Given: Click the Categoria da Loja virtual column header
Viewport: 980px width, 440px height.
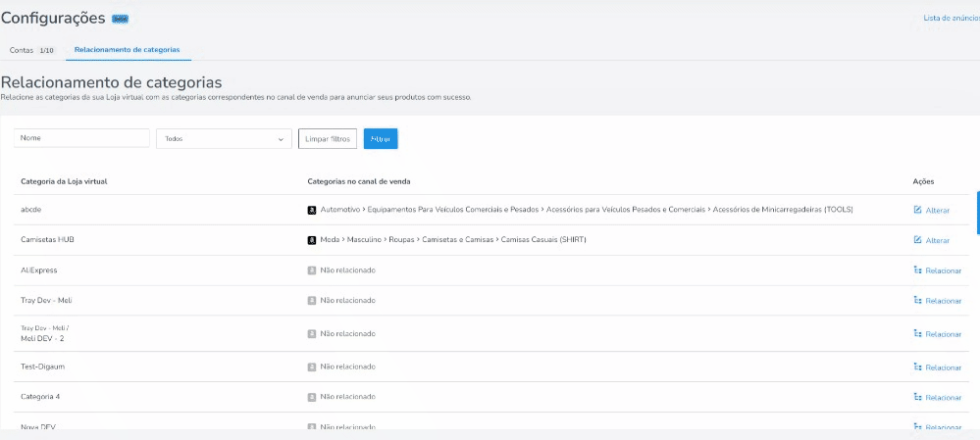Looking at the screenshot, I should (66, 181).
